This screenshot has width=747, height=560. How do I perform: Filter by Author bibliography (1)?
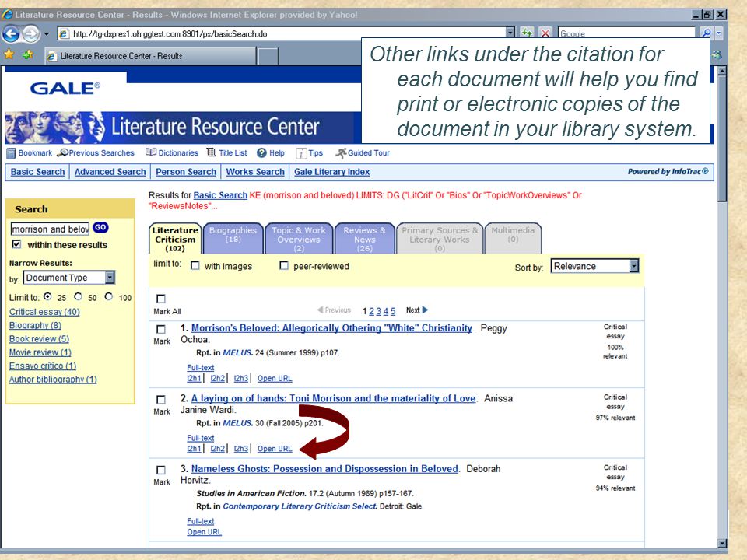[53, 380]
